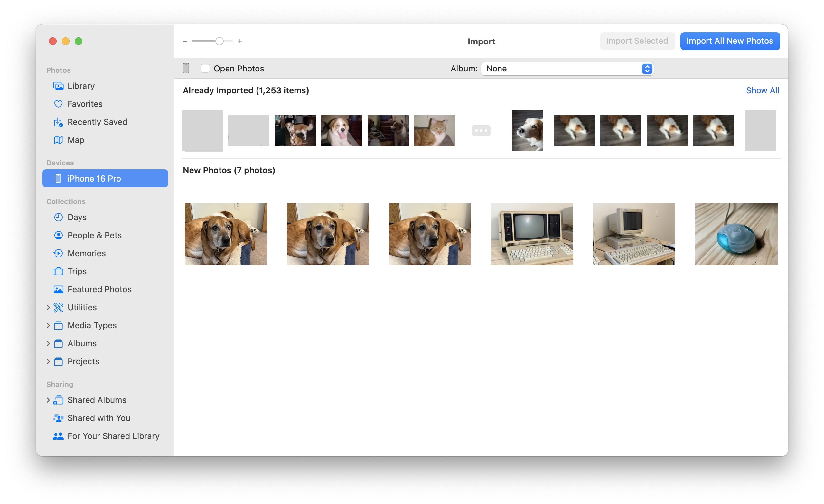Enable the Open Photos checkbox

point(205,69)
